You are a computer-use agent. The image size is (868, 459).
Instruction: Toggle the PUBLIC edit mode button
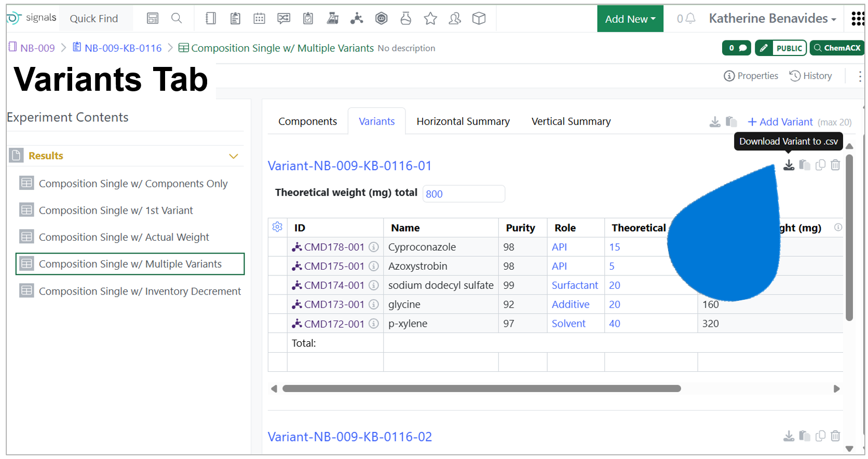point(780,48)
